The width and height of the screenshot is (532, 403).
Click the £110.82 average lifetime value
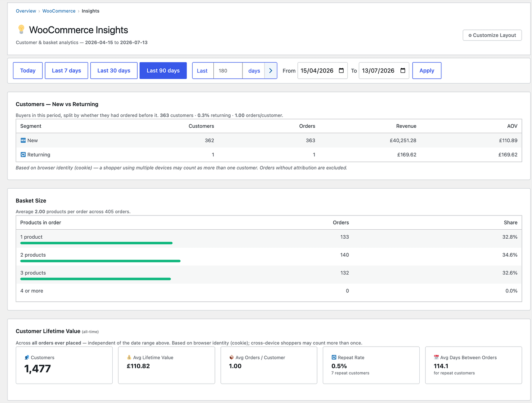(138, 366)
